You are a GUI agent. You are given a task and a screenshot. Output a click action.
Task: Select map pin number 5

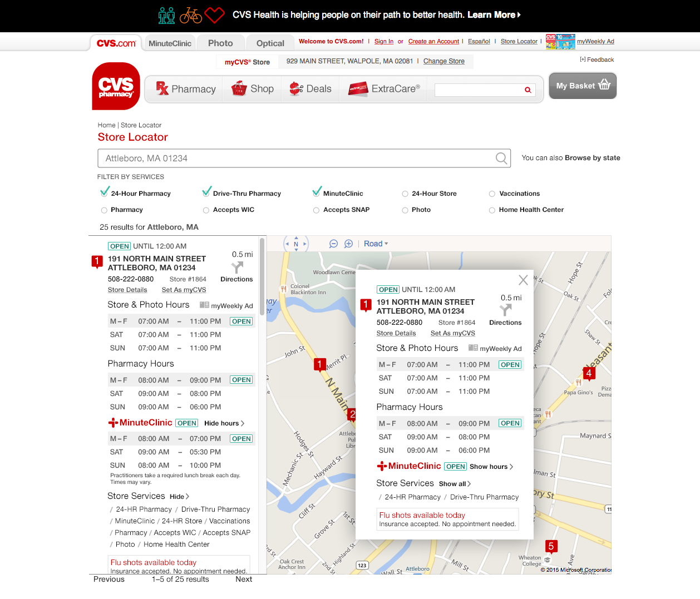pos(551,546)
